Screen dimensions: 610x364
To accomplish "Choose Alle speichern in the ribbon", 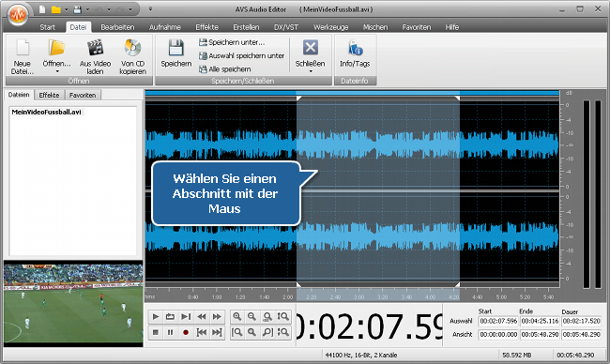I will coord(225,69).
